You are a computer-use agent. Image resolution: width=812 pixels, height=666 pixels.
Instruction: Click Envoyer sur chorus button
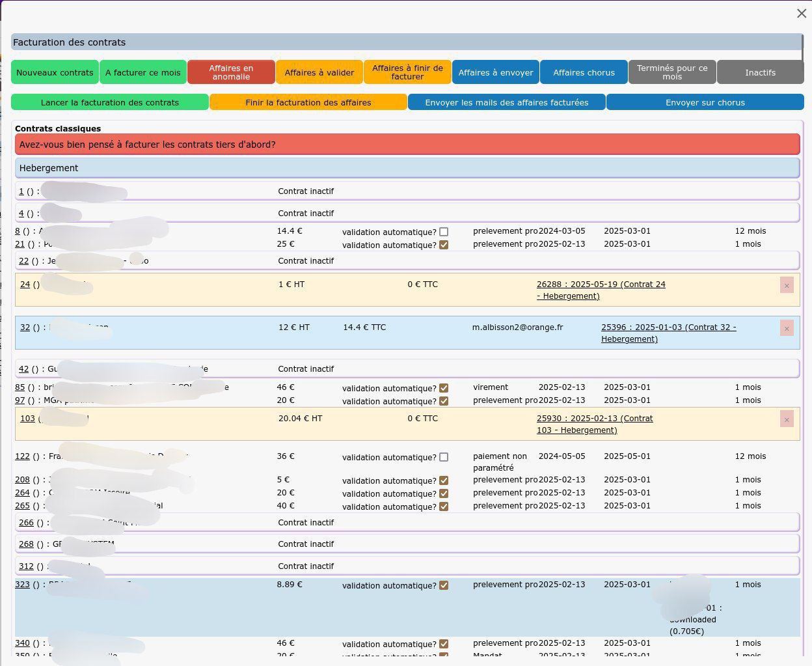pos(705,102)
